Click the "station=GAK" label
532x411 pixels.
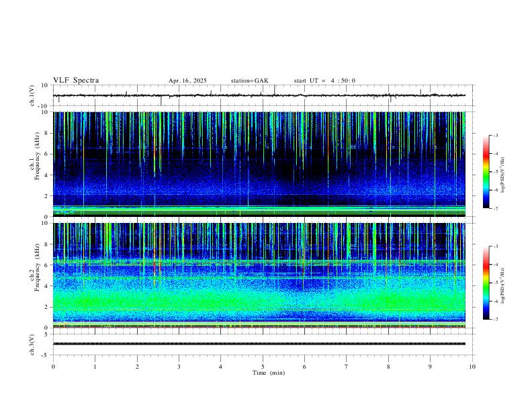250,81
